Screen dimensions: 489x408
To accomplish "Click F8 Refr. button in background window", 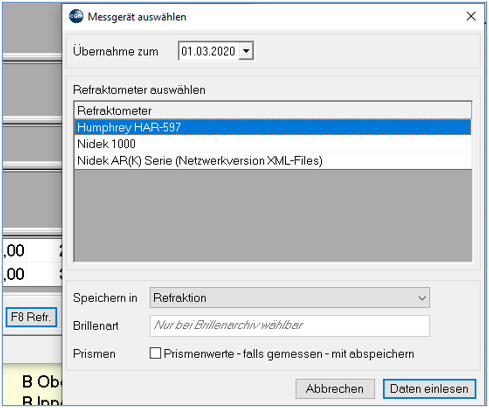I will pyautogui.click(x=31, y=317).
